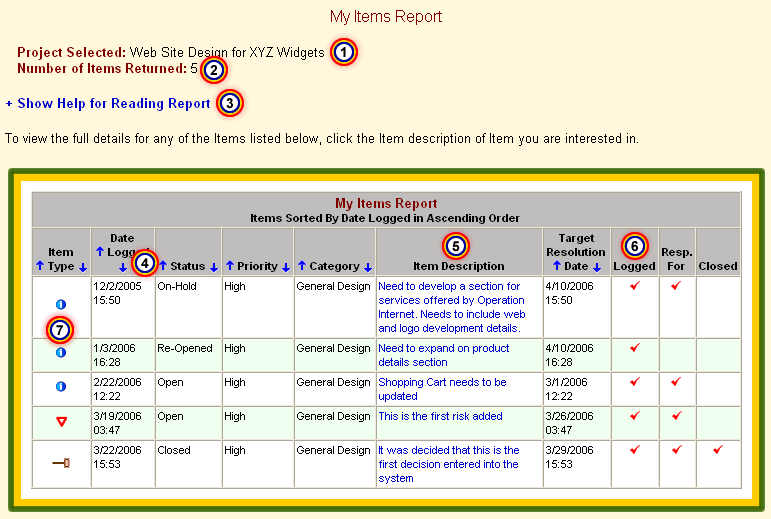Click the Logged checkmark in the Re-Opened row
The image size is (771, 519).
(634, 348)
